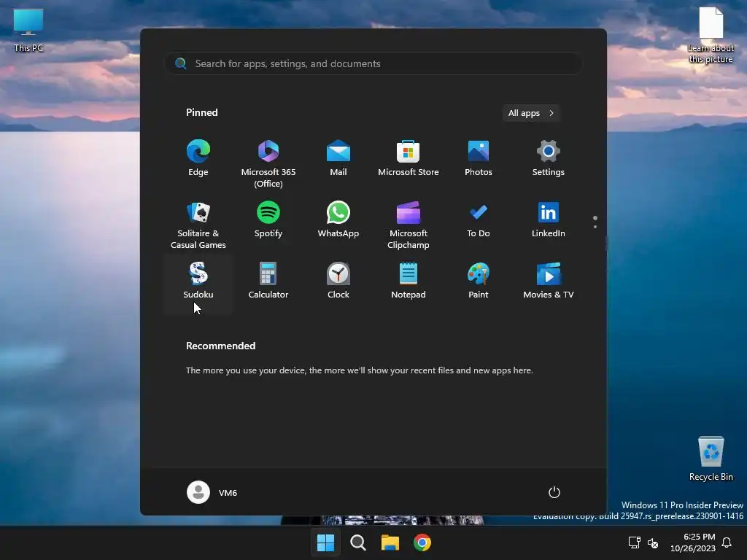Show All apps list
Image resolution: width=747 pixels, height=560 pixels.
point(531,113)
